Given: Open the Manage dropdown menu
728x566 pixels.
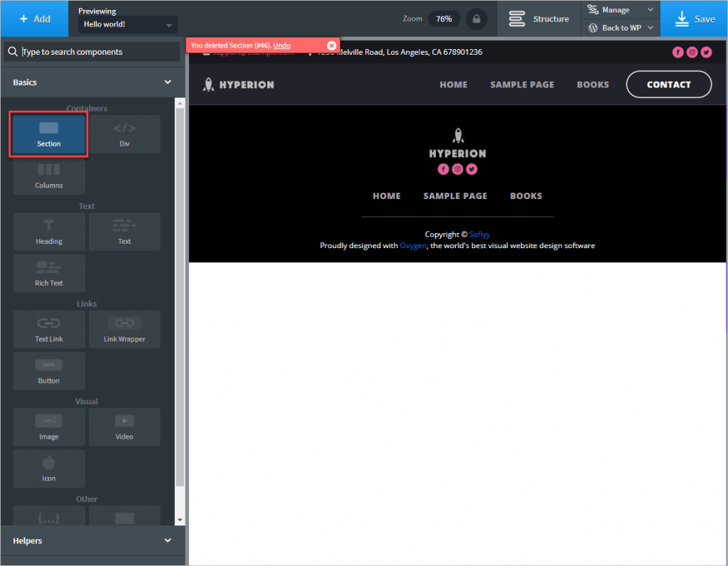Looking at the screenshot, I should click(620, 9).
